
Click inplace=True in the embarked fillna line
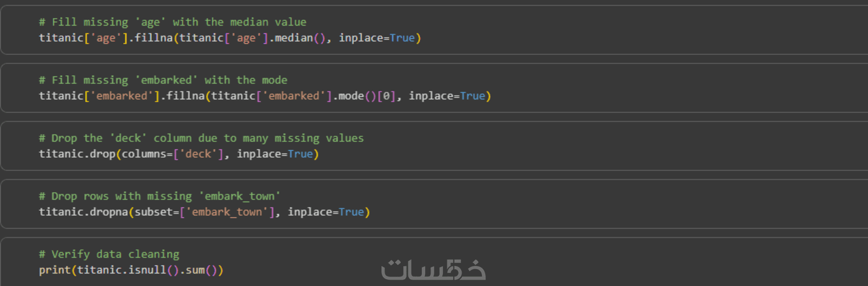[x=447, y=96]
